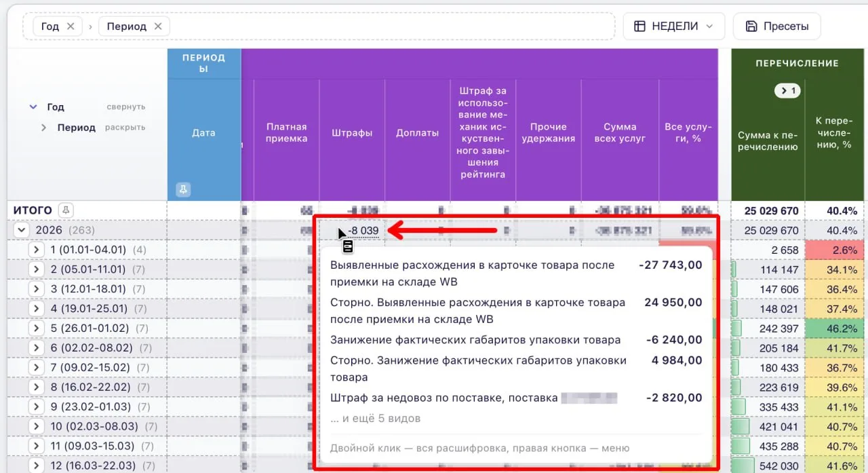Expand week 3 (12.01-18.01)
Viewport: 868px width, 473px height.
pos(36,289)
